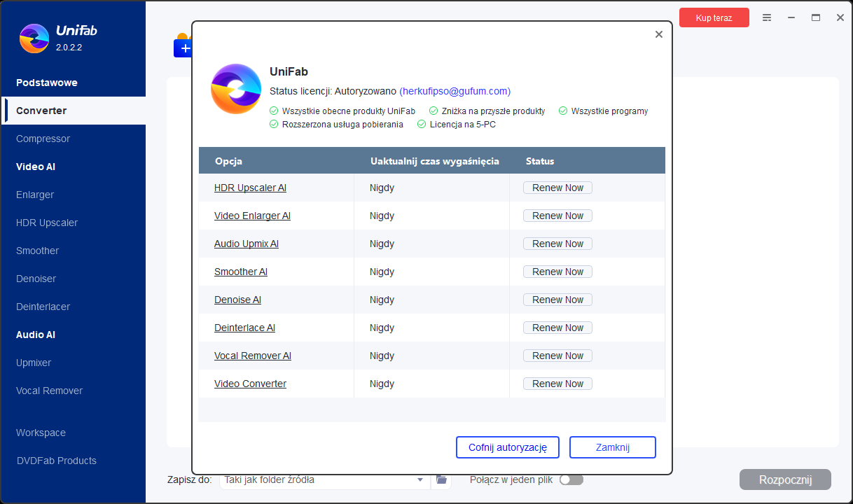Click Cofnij autoryzację button
This screenshot has height=504, width=853.
pos(508,447)
